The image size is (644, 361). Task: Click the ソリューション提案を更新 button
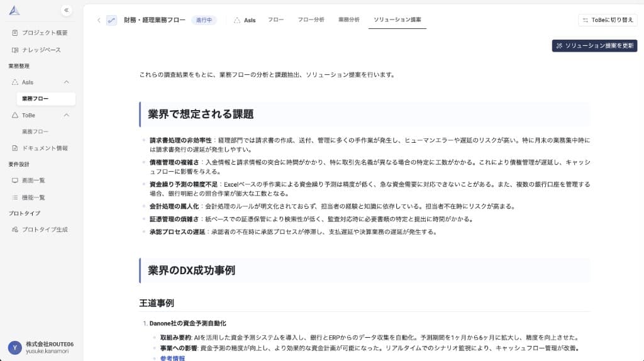click(x=594, y=46)
